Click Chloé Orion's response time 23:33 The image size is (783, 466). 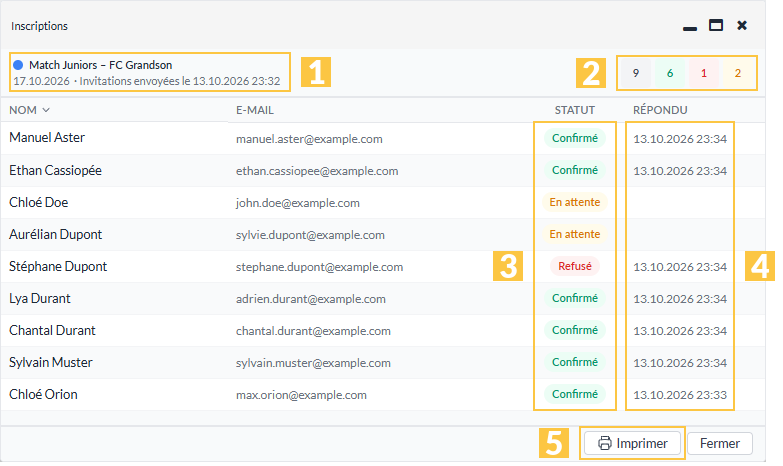(680, 395)
